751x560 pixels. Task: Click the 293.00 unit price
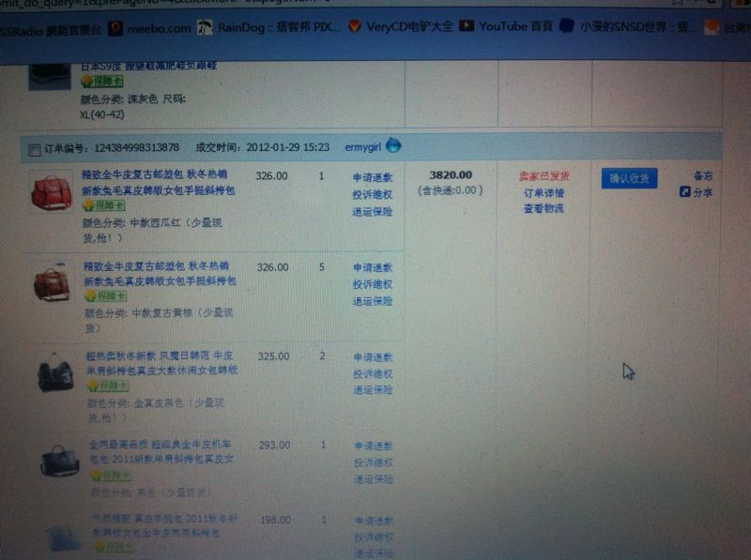(x=275, y=446)
